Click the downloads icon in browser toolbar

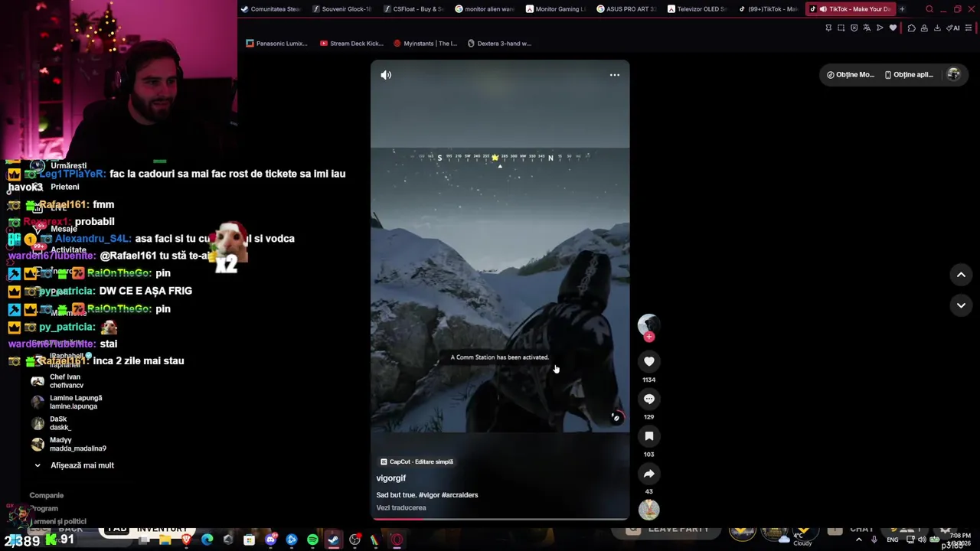[937, 28]
